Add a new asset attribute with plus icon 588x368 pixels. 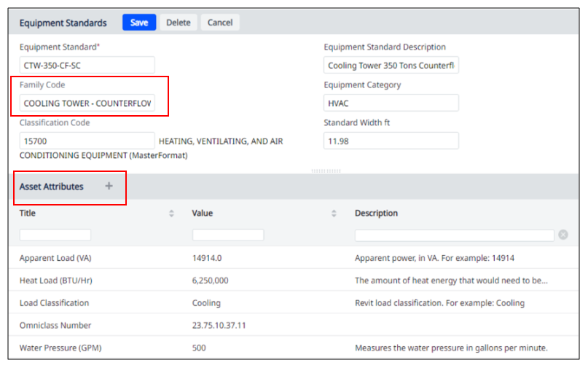pos(109,186)
